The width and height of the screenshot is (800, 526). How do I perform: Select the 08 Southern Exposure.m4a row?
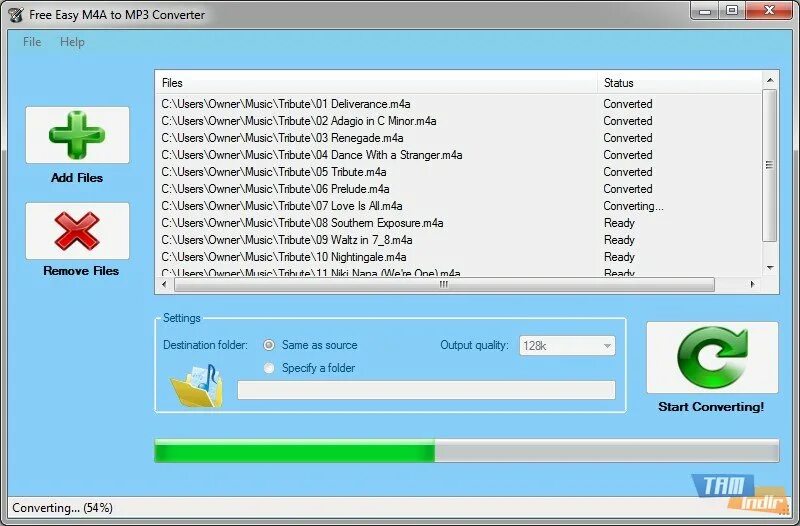pyautogui.click(x=458, y=223)
